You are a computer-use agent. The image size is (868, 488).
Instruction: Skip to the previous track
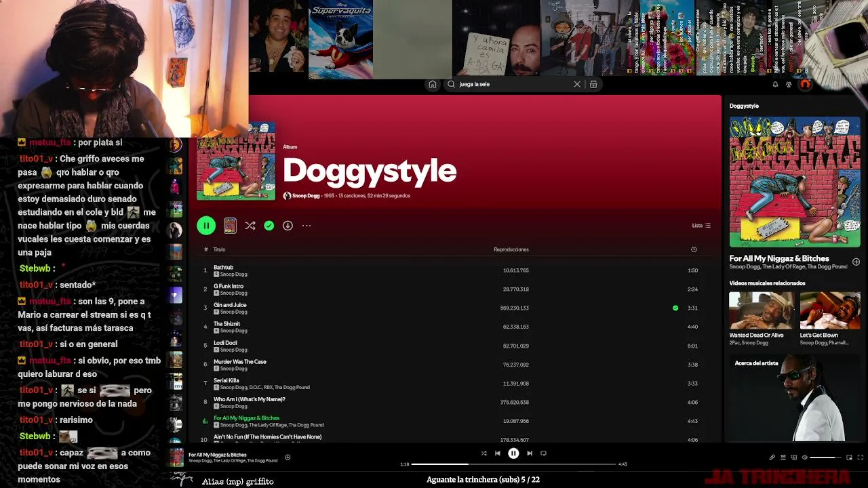point(498,453)
